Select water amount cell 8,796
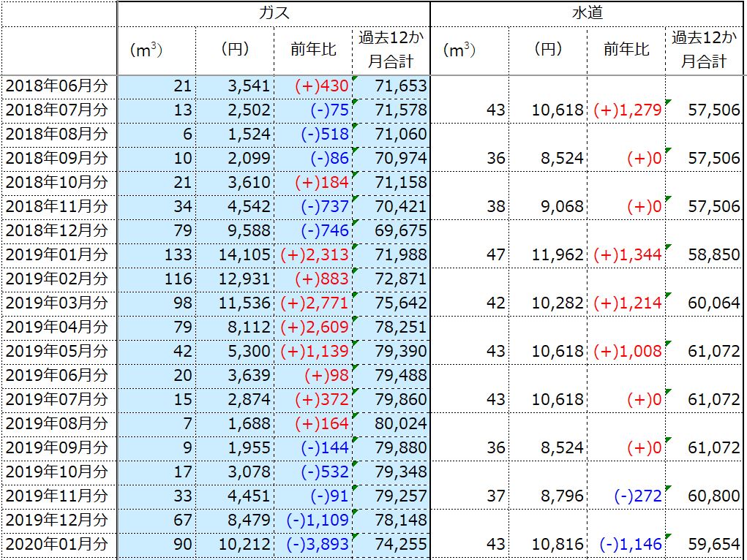Image resolution: width=747 pixels, height=560 pixels. 548,497
